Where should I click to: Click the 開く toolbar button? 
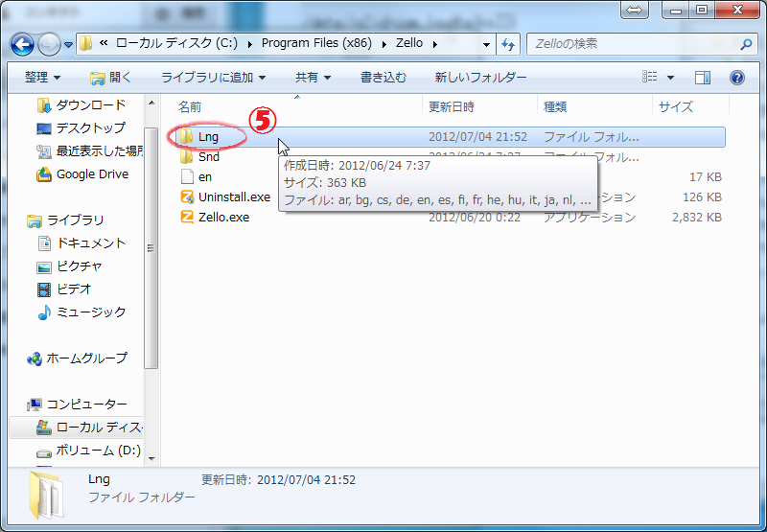(111, 78)
